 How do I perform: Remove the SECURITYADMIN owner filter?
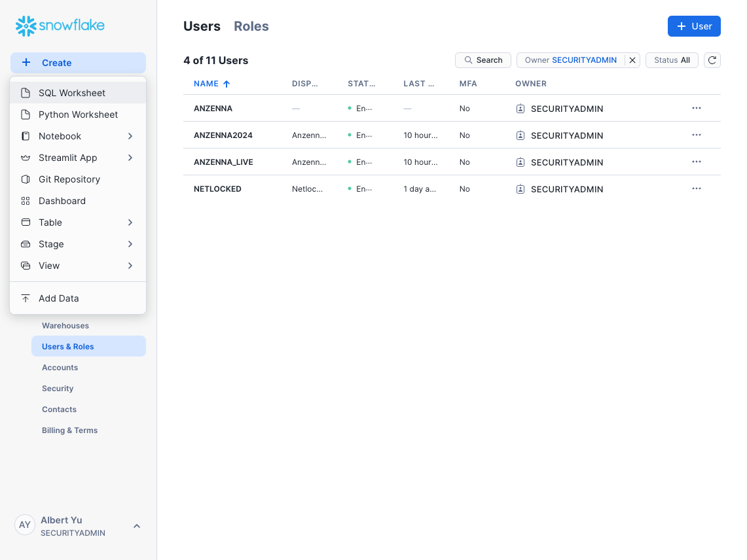632,60
